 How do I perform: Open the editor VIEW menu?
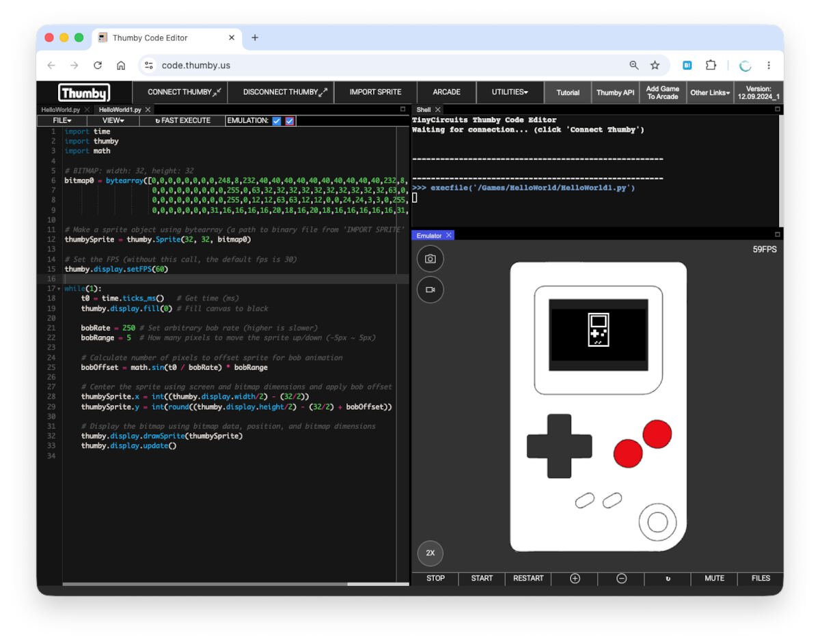[113, 121]
